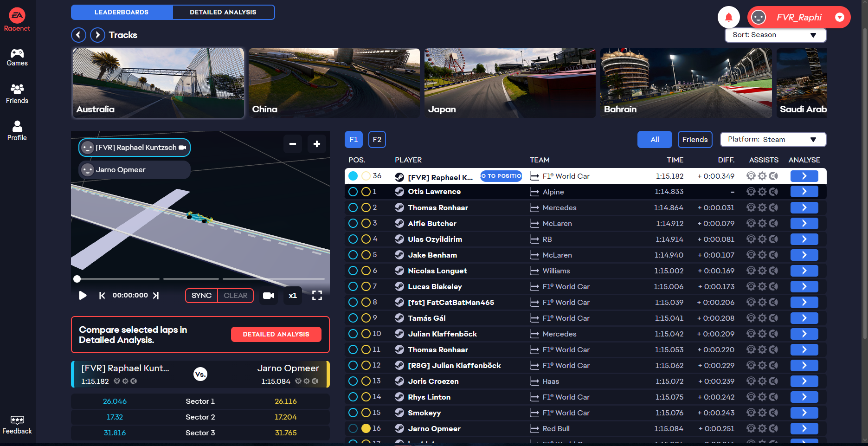This screenshot has width=868, height=446.
Task: Go to next tracks with right arrow
Action: 97,35
